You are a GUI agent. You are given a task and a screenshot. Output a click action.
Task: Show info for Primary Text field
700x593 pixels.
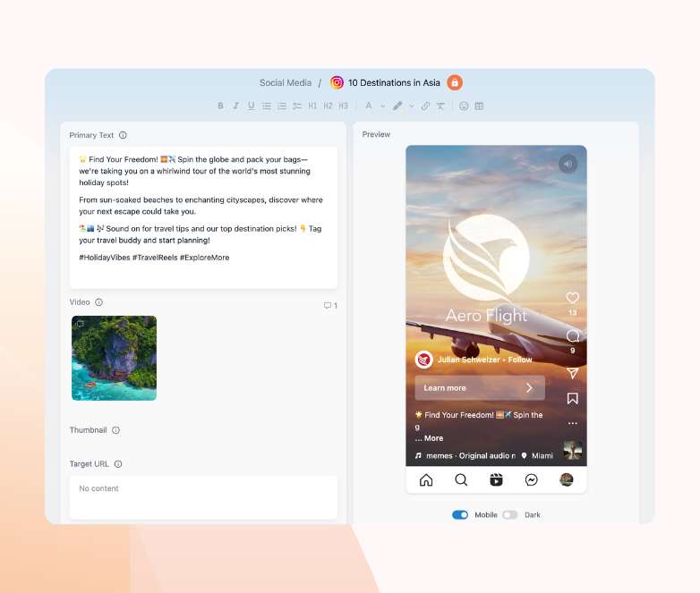(x=123, y=135)
